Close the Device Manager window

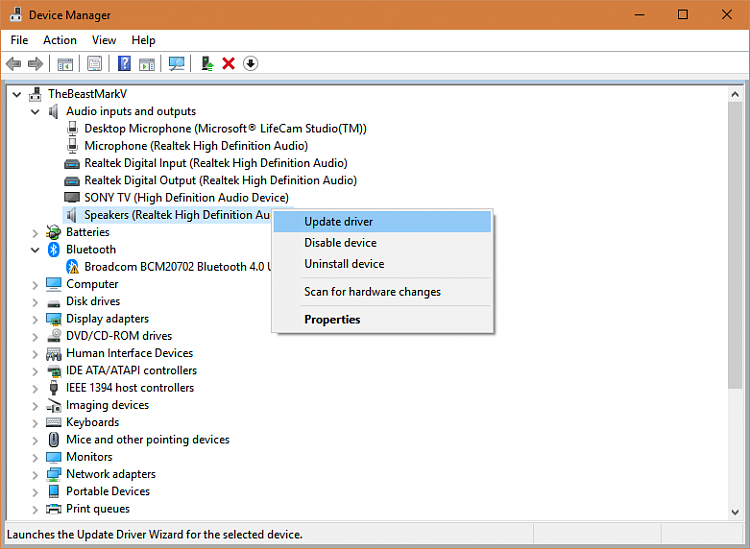727,15
